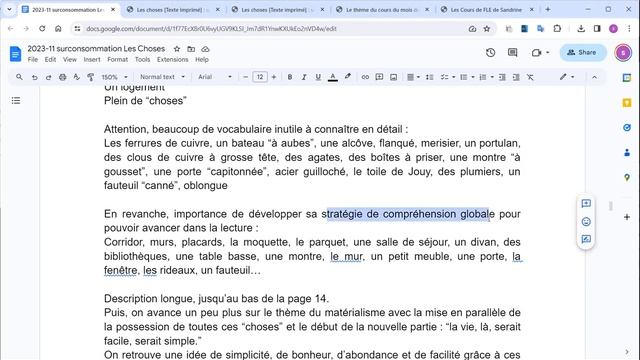
Task: Run spelling and grammar check
Action: click(76, 77)
